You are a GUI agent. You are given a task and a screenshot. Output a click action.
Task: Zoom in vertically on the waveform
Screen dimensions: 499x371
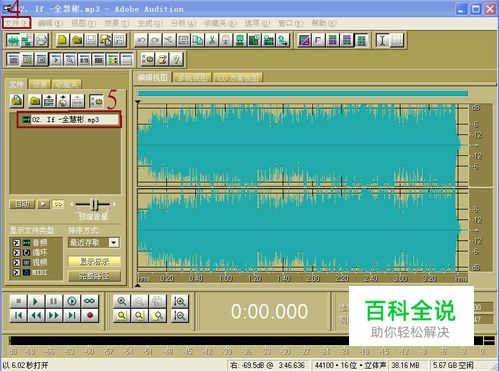click(x=180, y=301)
